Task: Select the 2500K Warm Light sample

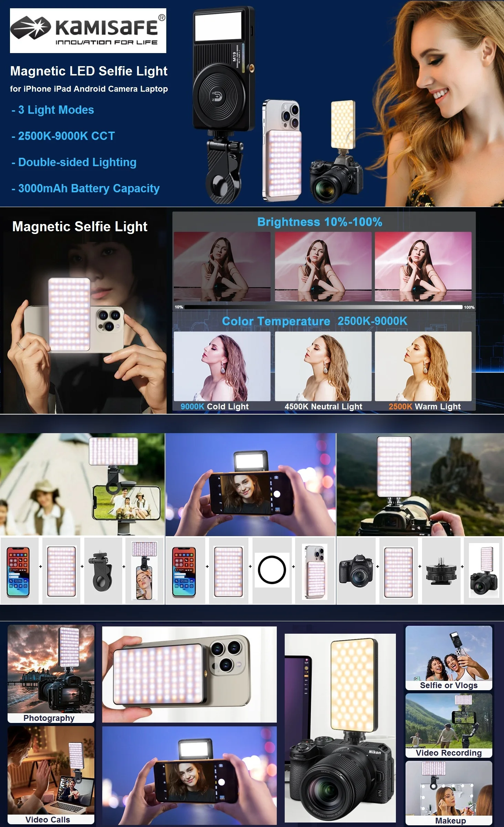Action: (423, 371)
